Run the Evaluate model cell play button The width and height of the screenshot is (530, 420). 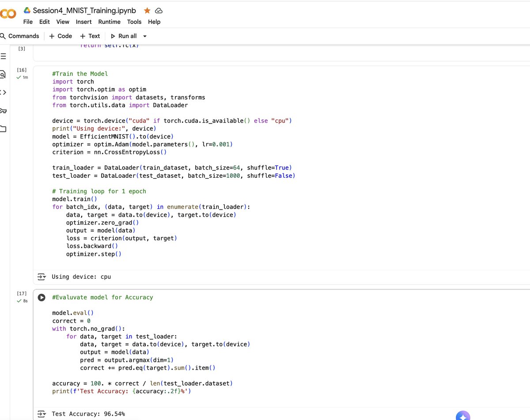(x=42, y=297)
